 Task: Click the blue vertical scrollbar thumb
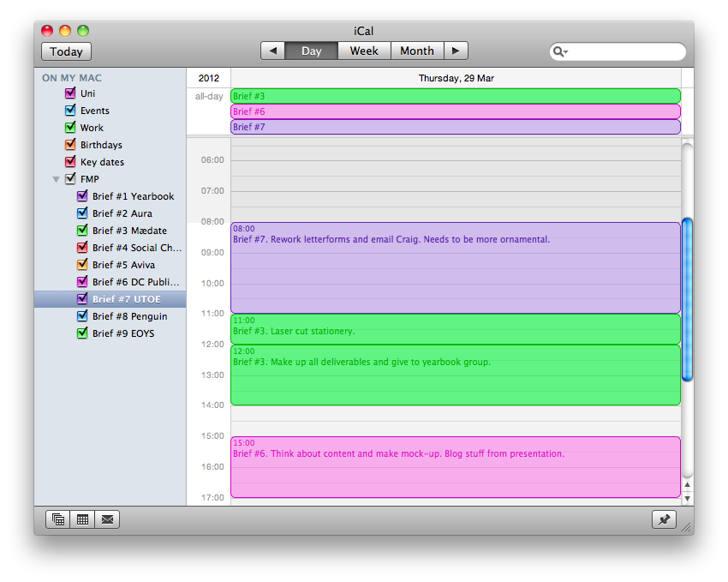click(687, 300)
